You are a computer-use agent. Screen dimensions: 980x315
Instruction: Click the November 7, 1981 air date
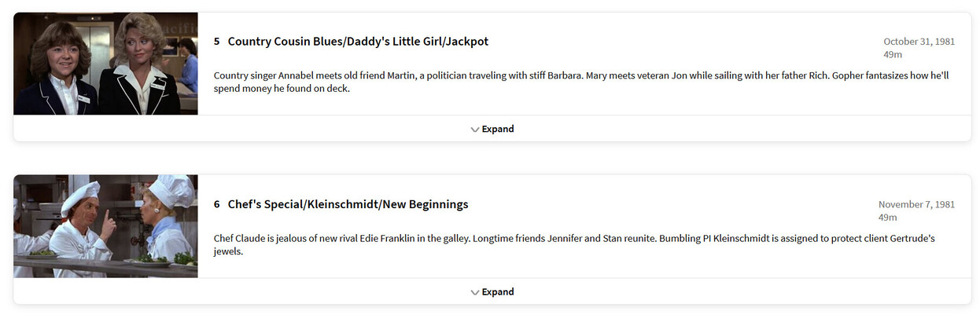pyautogui.click(x=916, y=204)
